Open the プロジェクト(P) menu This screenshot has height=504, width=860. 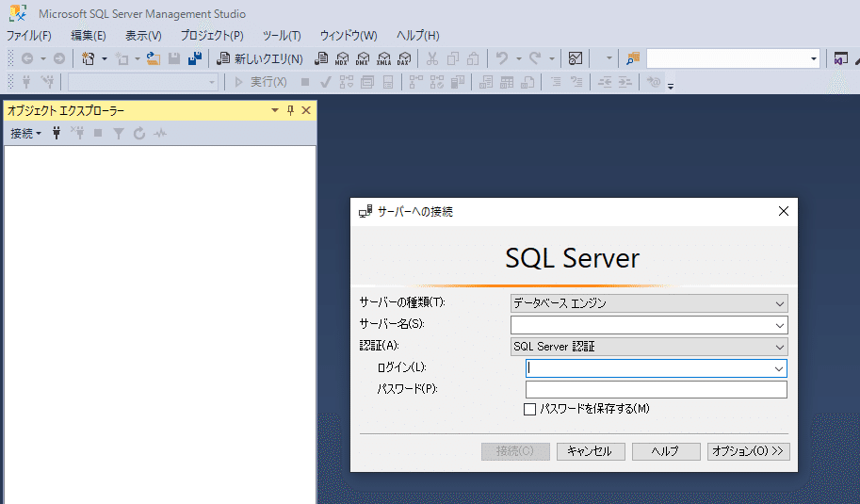point(212,36)
